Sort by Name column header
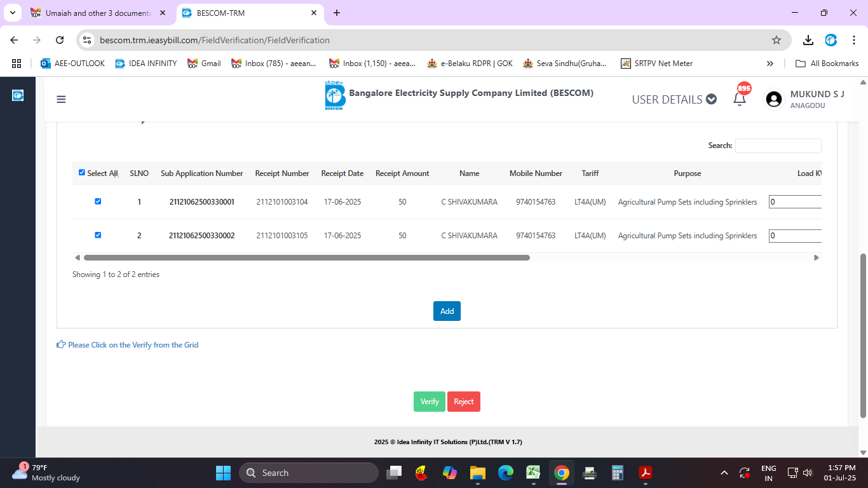The image size is (868, 488). [470, 173]
